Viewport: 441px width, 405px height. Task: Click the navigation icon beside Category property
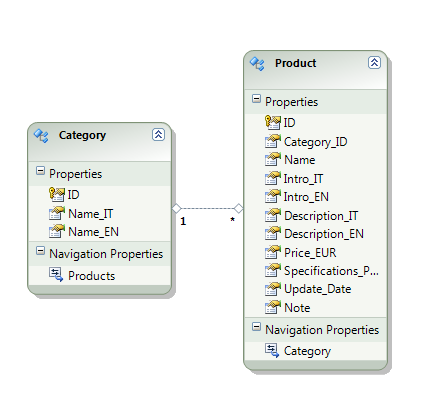click(x=272, y=350)
